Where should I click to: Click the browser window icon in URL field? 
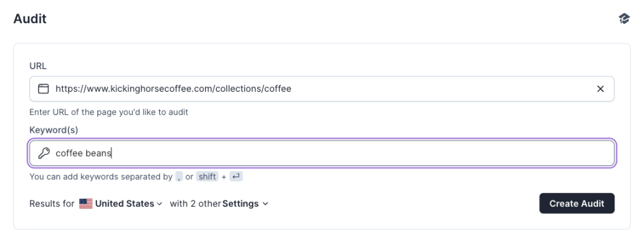coord(43,89)
